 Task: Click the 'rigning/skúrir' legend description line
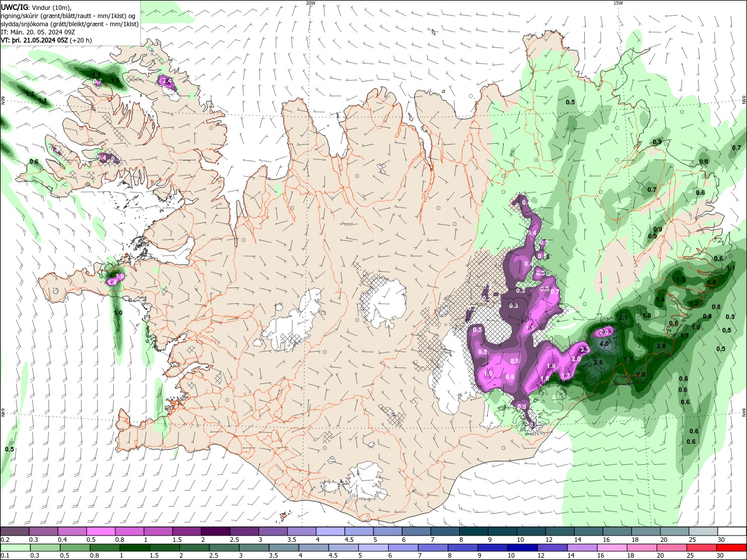(69, 15)
